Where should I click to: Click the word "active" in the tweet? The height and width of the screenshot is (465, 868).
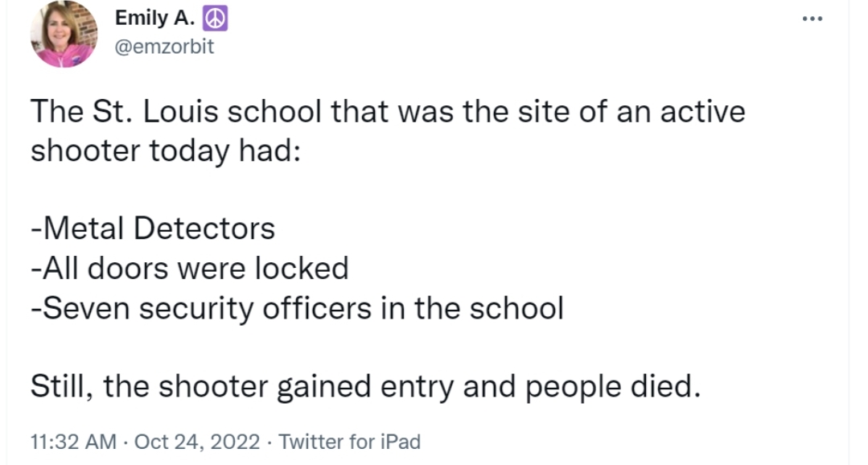[x=702, y=112]
